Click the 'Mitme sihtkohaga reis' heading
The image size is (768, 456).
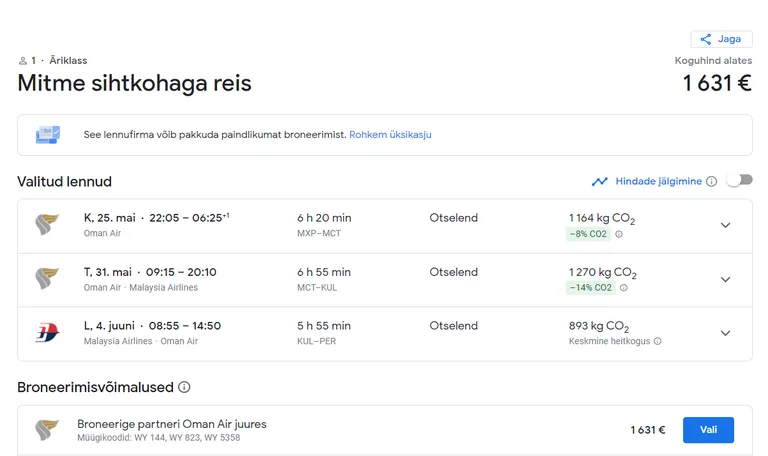point(134,83)
